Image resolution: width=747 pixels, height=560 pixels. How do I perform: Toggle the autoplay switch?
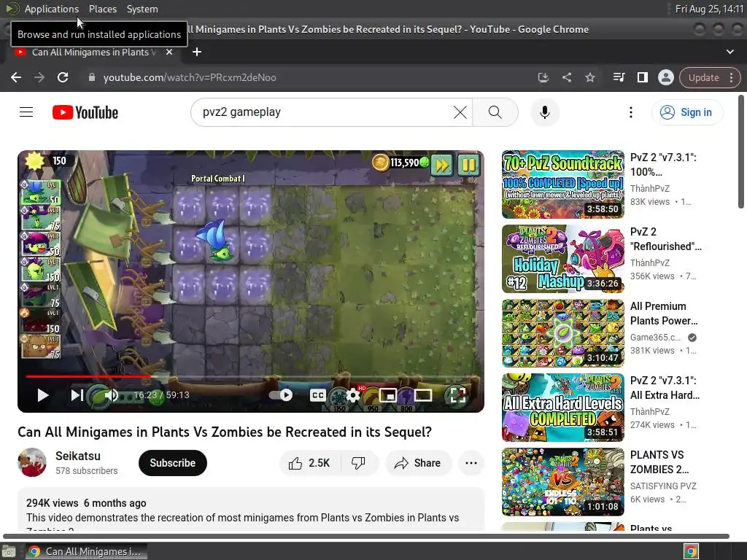281,395
